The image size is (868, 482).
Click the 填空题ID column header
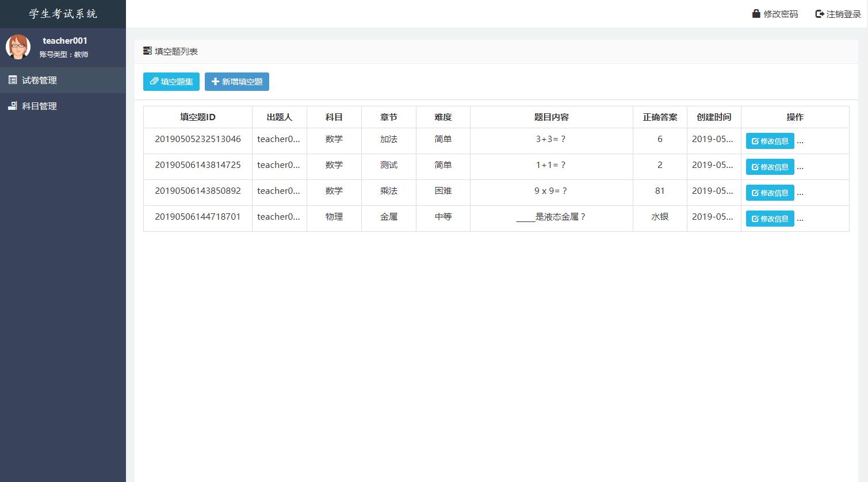point(198,117)
